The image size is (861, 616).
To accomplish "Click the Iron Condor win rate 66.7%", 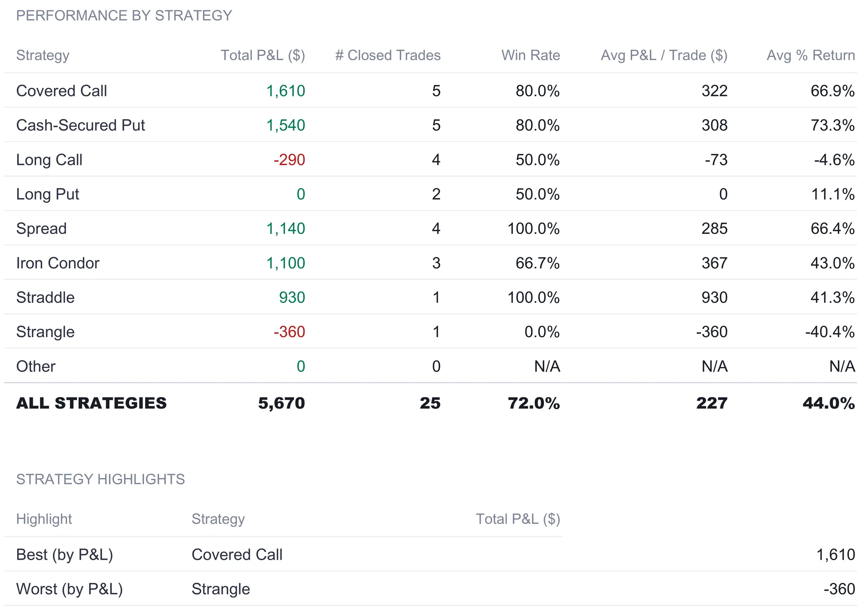I will pos(538,263).
